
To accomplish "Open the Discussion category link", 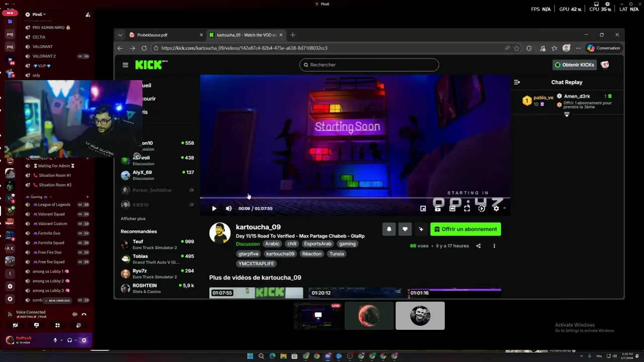I will coord(248,244).
